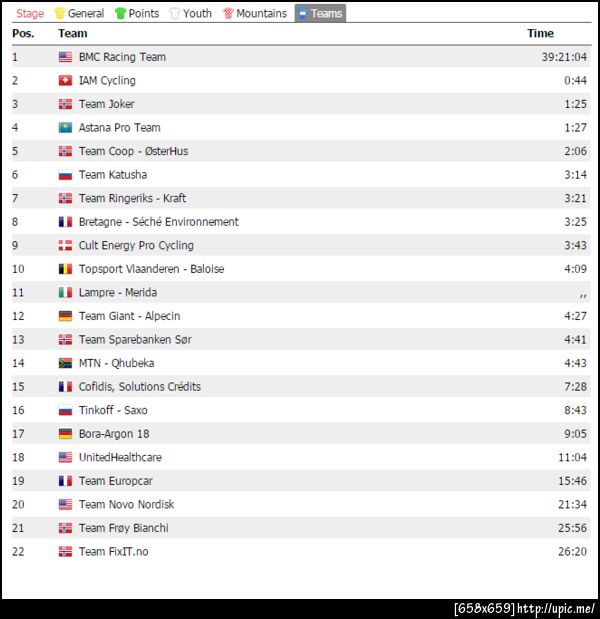Click the Danish flag next to Cult Energy Pro Cycling
Image resolution: width=600 pixels, height=619 pixels.
66,246
